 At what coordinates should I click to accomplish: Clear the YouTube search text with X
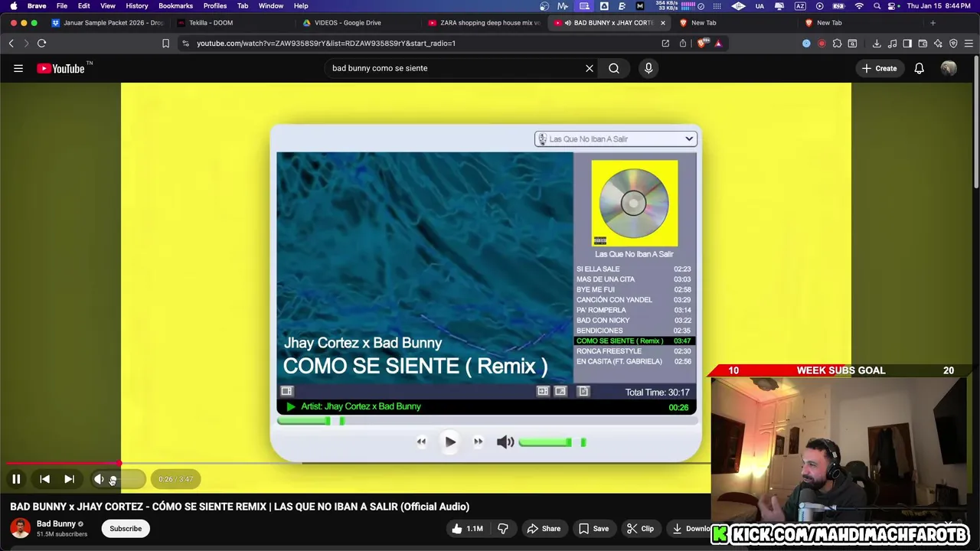pos(590,69)
